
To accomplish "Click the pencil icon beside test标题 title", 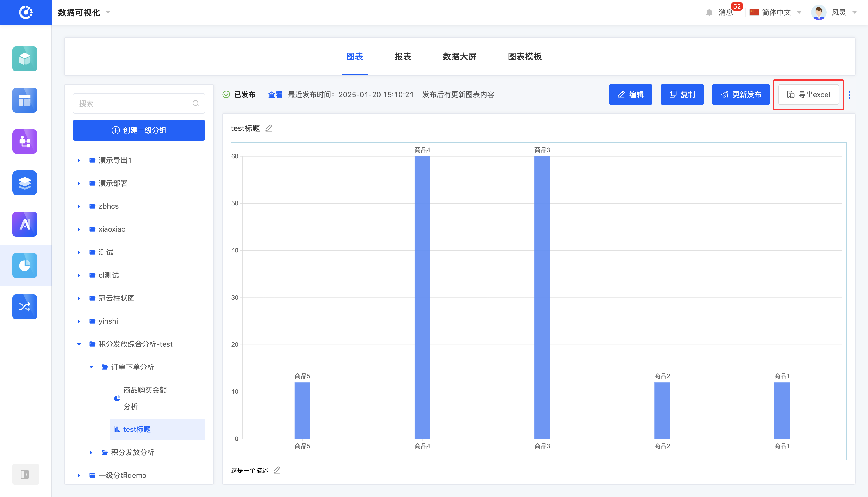I will pyautogui.click(x=269, y=128).
